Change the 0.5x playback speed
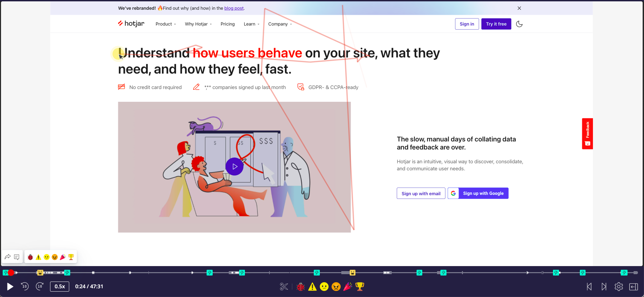This screenshot has width=644, height=297. pos(59,287)
